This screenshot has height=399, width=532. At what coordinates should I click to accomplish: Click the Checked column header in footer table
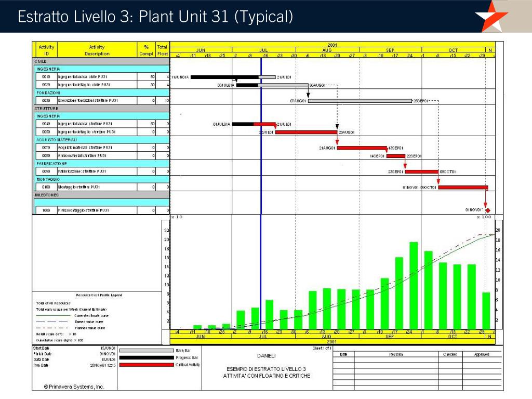450,354
